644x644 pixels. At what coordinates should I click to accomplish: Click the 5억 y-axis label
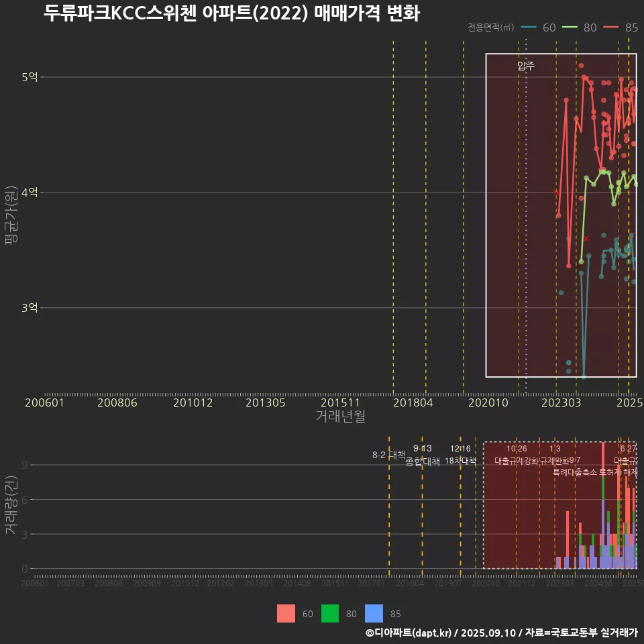pyautogui.click(x=30, y=76)
